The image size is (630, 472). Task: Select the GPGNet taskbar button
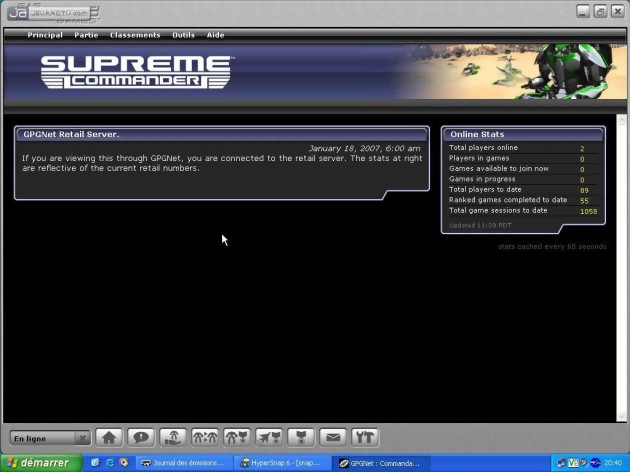tap(381, 463)
